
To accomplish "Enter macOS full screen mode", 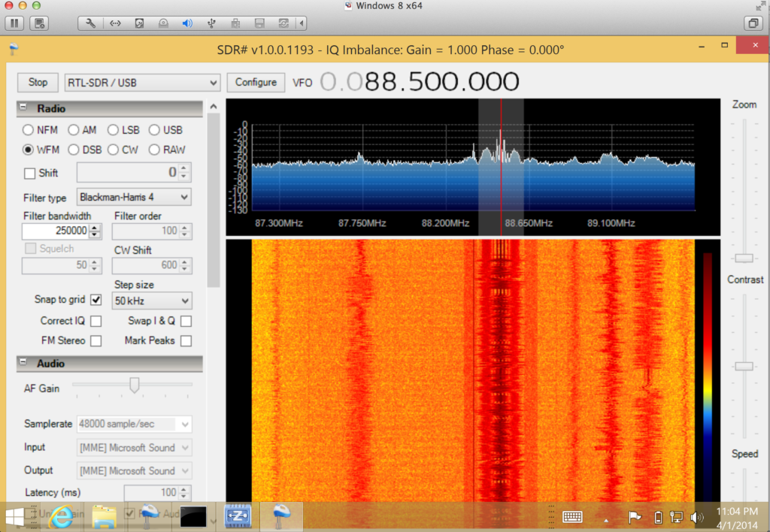I will coord(760,6).
